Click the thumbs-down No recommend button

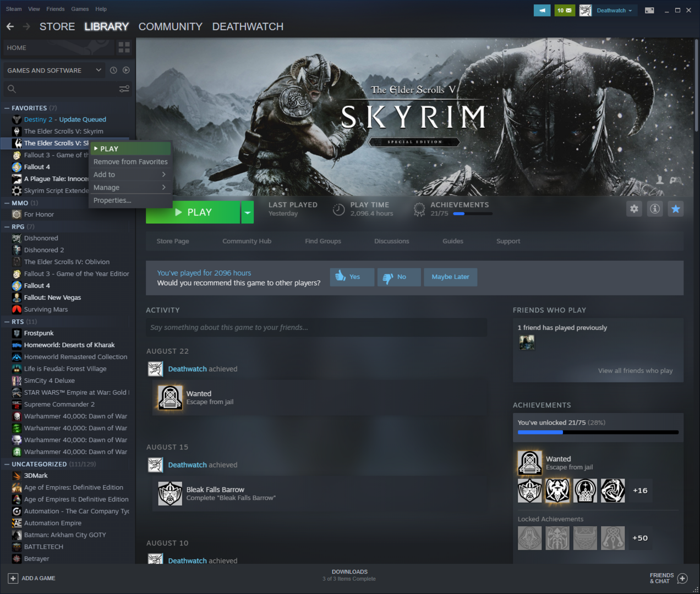click(x=399, y=277)
